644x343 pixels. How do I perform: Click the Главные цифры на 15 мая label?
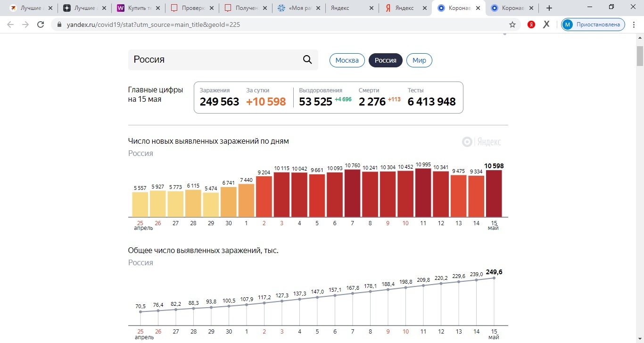(156, 95)
